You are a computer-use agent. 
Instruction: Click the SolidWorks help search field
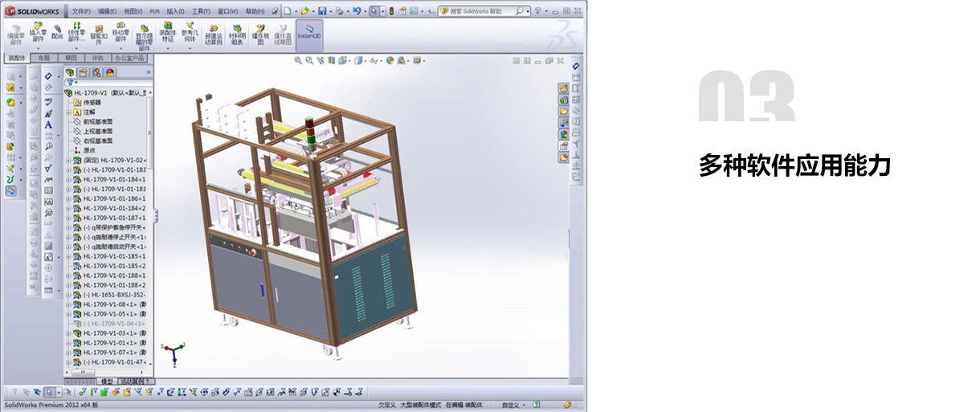point(480,11)
